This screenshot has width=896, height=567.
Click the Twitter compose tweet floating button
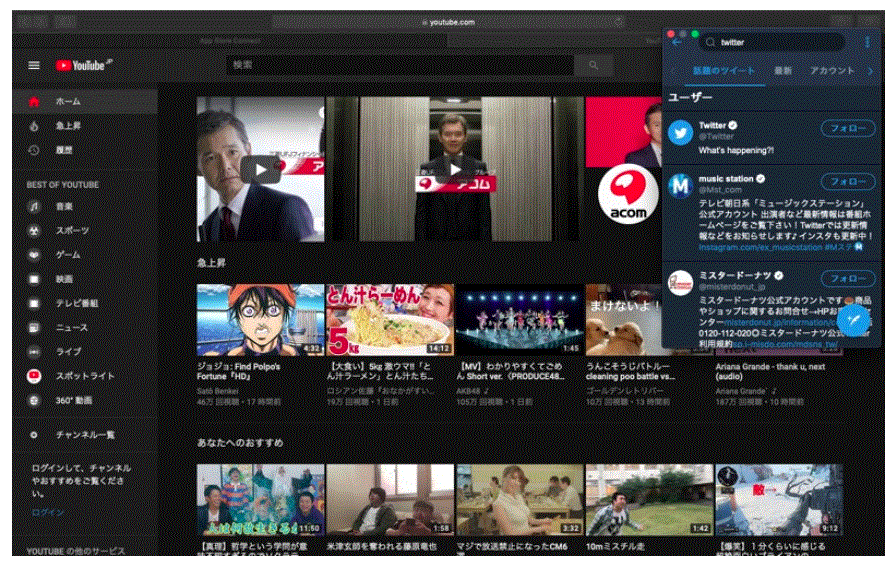[x=853, y=321]
